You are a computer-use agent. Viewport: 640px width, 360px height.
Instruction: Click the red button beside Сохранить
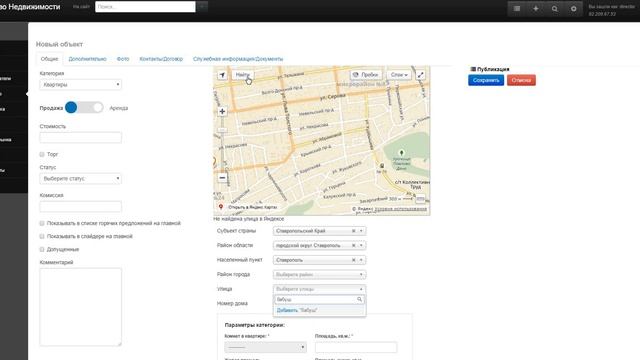click(521, 80)
